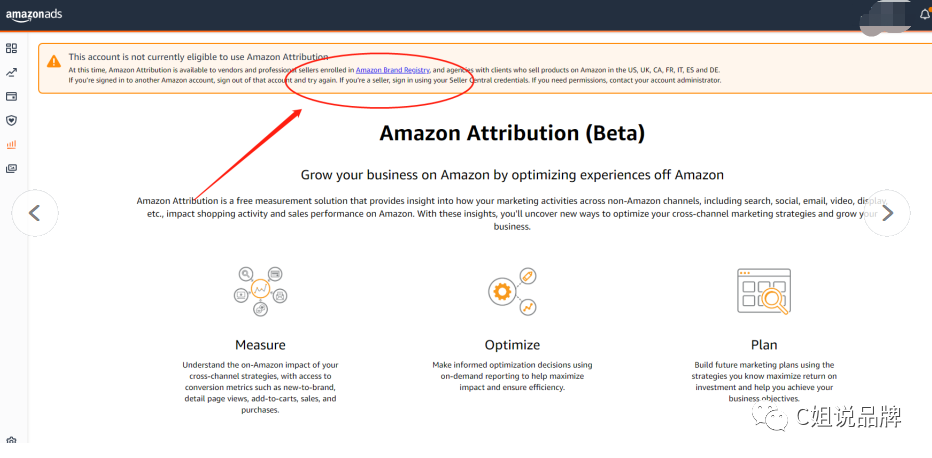Select the shield icon in sidebar
This screenshot has width=932, height=458.
[x=11, y=121]
